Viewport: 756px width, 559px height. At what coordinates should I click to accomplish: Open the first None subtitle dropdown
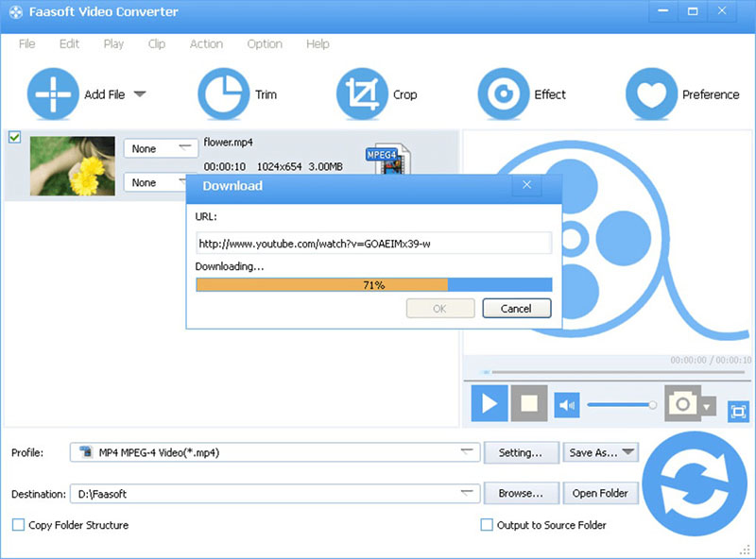tap(160, 147)
